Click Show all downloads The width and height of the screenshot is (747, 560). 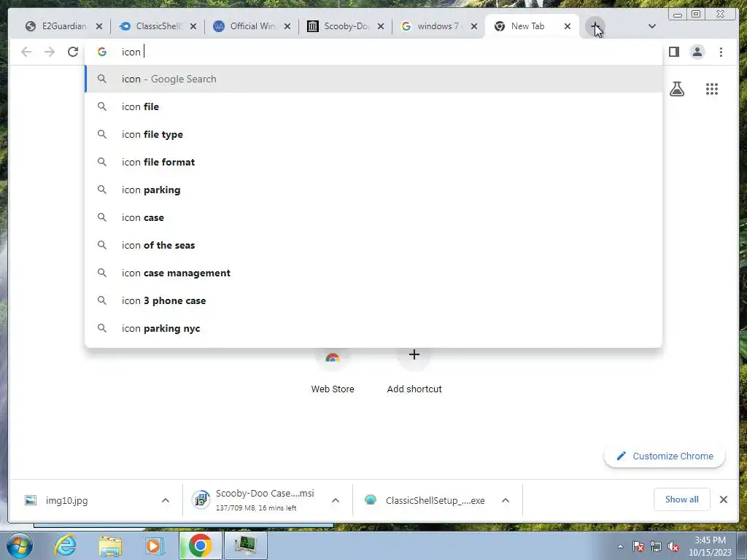point(682,499)
